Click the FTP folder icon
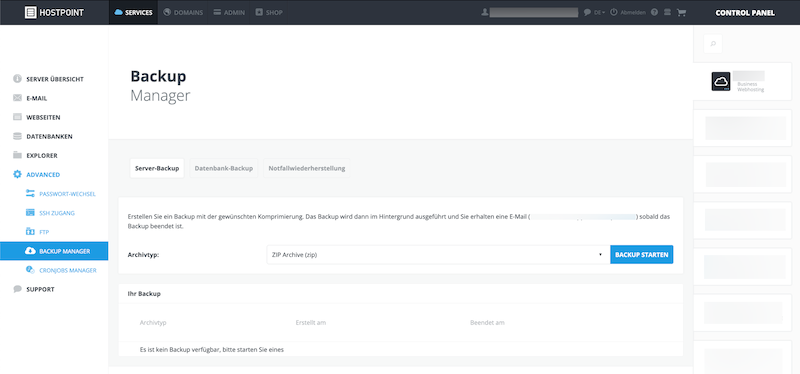This screenshot has height=374, width=800. (x=30, y=232)
